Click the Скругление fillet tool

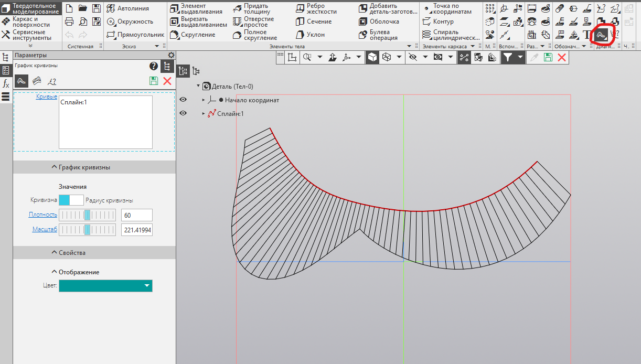(192, 35)
